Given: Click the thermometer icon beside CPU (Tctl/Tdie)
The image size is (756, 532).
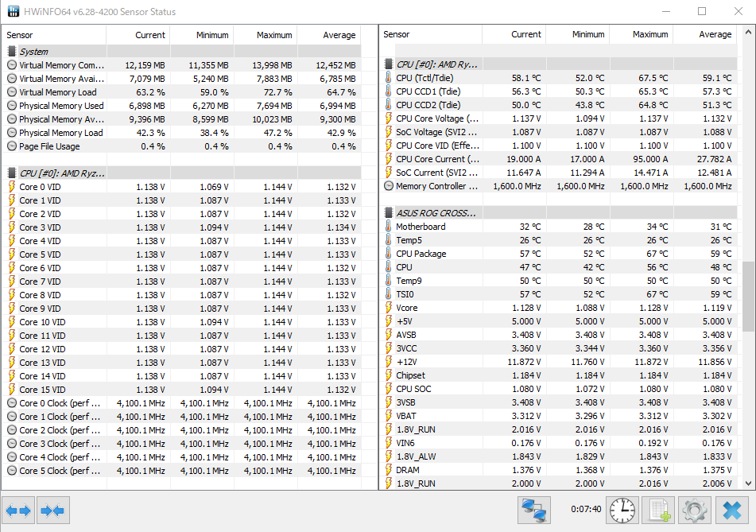Looking at the screenshot, I should tap(389, 78).
